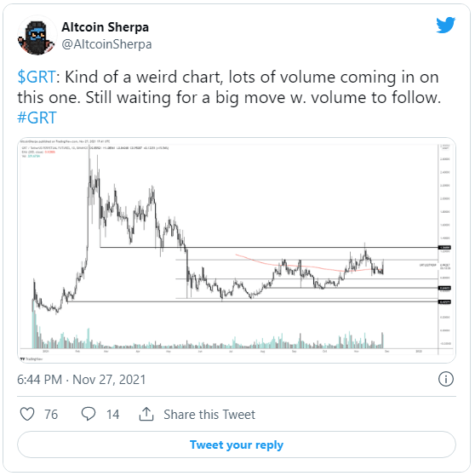Click the Tweet your reply button
The width and height of the screenshot is (475, 476).
point(237,444)
